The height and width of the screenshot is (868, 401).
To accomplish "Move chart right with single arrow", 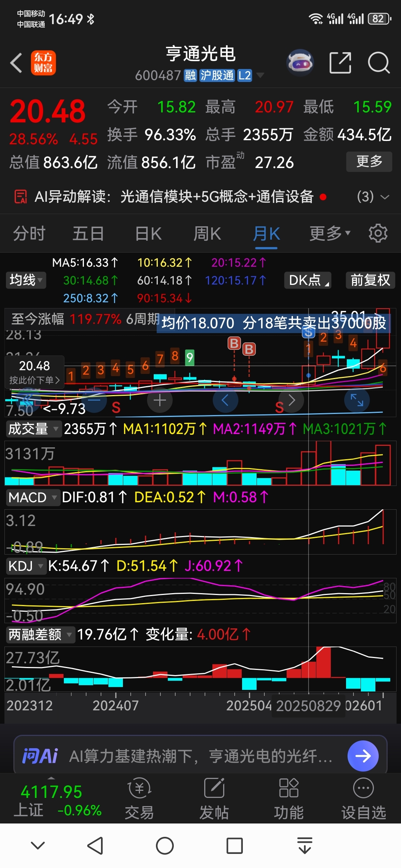I will coord(292,400).
